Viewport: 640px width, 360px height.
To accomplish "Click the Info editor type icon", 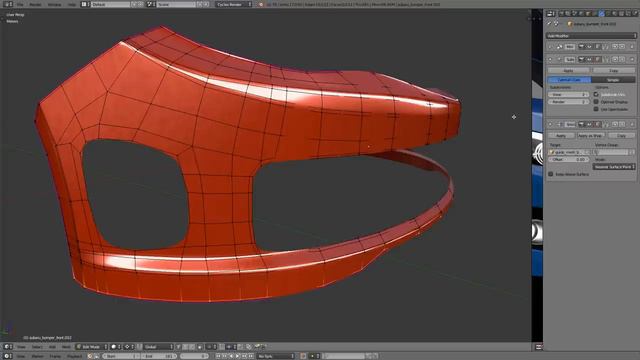I will tap(7, 4).
